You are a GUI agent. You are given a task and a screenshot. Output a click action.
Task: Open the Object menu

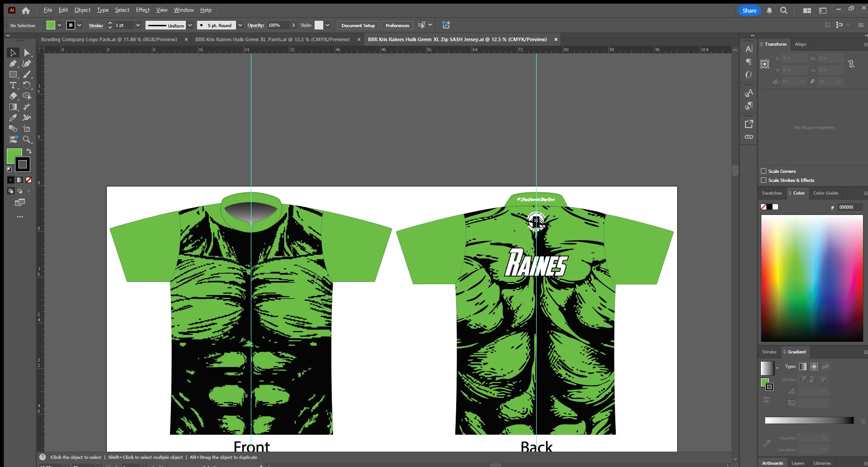click(x=82, y=10)
